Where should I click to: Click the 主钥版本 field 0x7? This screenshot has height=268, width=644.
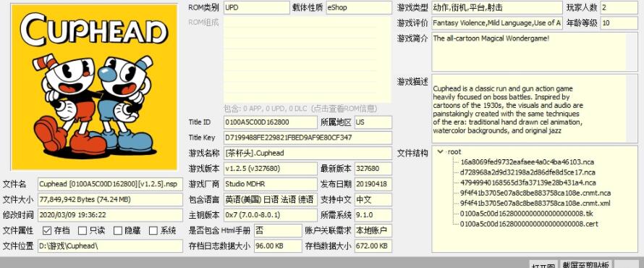pyautogui.click(x=271, y=215)
